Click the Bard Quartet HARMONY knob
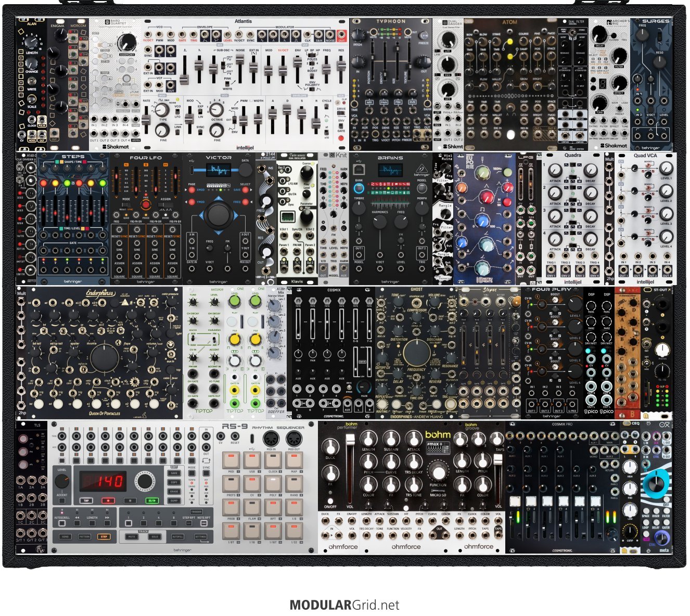 [126, 42]
